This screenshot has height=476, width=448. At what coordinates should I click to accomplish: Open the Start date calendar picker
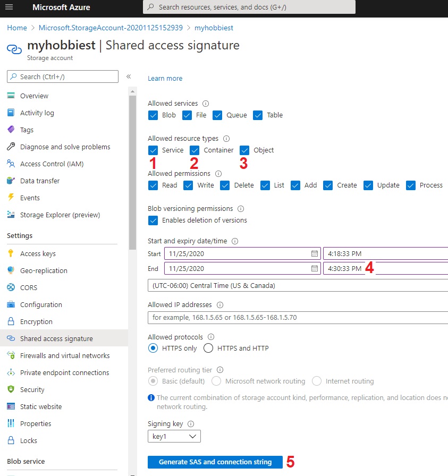pos(315,253)
